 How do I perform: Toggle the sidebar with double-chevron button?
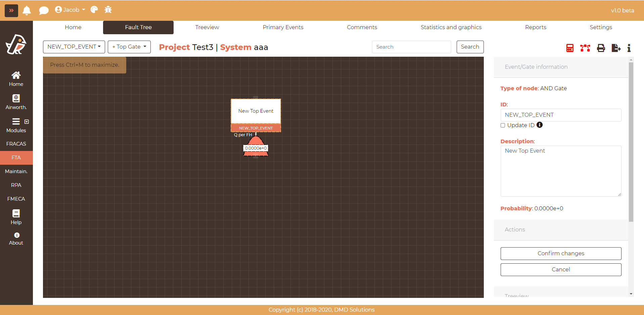[x=11, y=10]
